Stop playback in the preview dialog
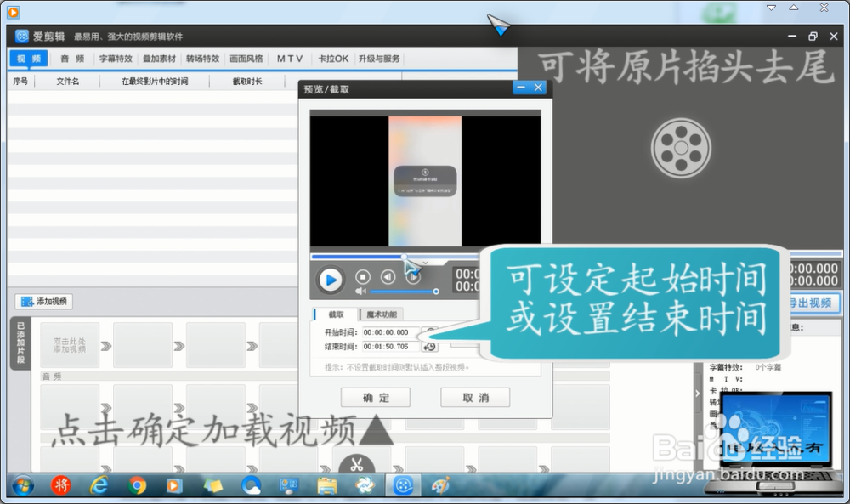 [x=363, y=277]
